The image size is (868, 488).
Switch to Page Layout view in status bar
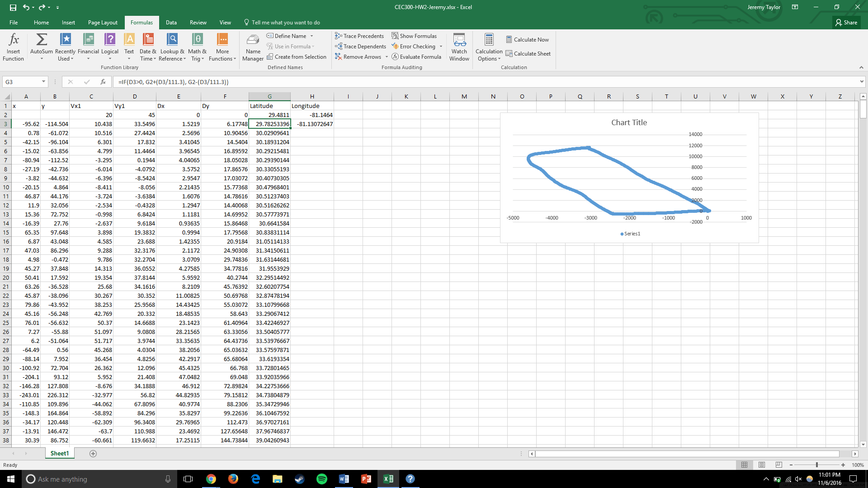762,465
